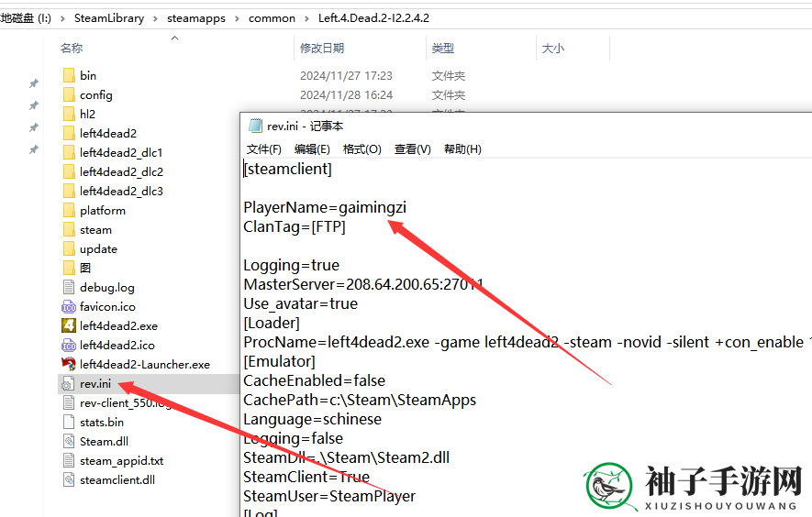The width and height of the screenshot is (812, 517).
Task: Click the ClanTag=[FTP] line in Notepad
Action: (x=295, y=226)
